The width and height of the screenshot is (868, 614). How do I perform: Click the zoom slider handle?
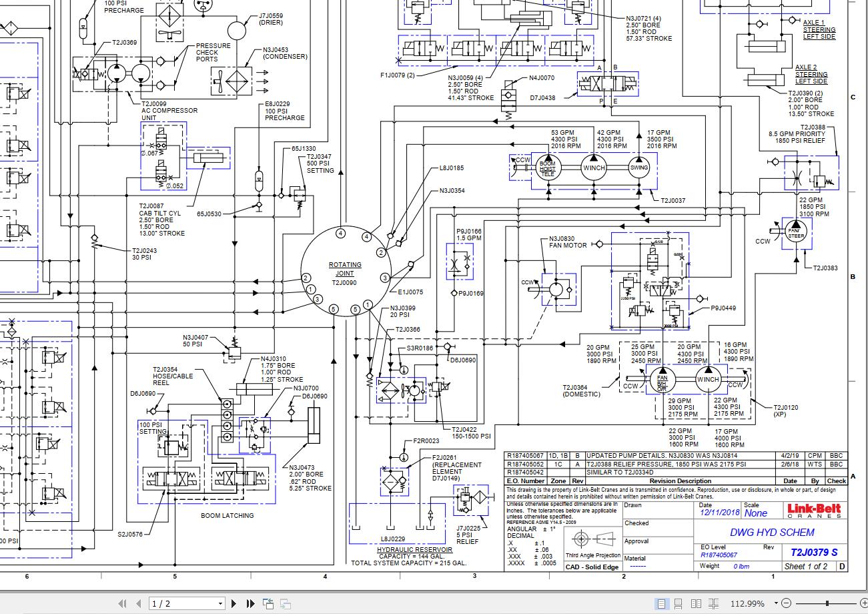[x=827, y=603]
